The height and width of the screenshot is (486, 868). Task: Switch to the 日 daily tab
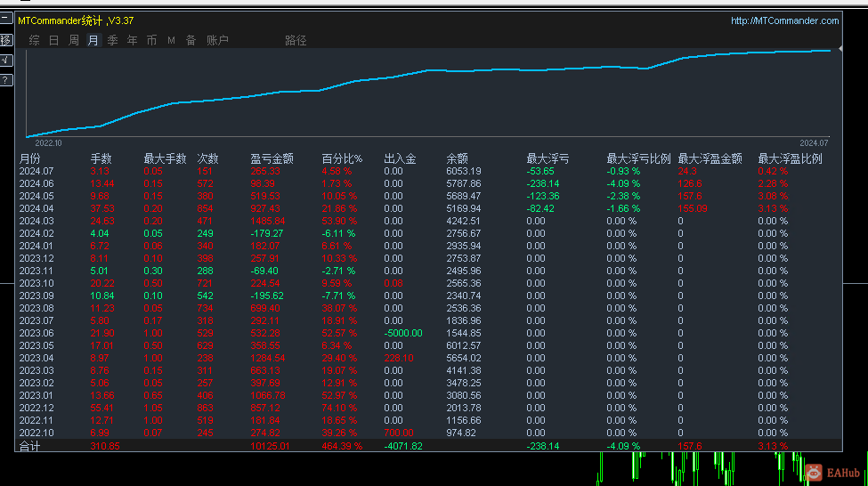[x=53, y=40]
